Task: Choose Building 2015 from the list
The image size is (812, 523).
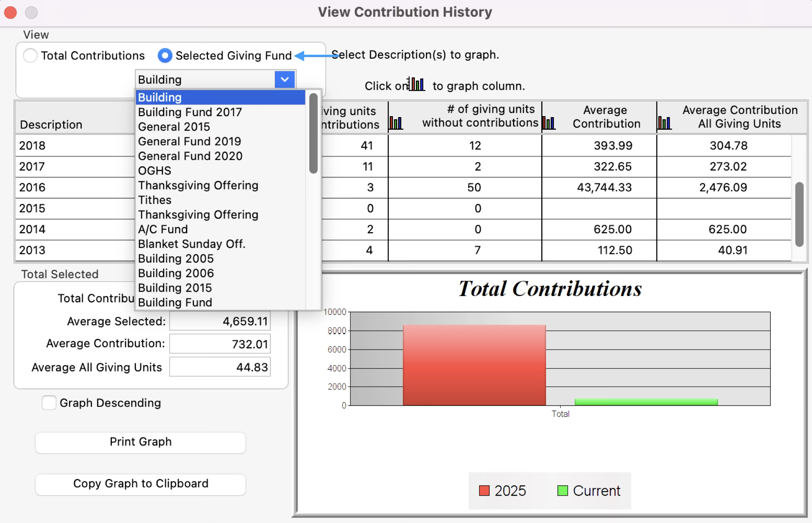Action: [x=220, y=288]
